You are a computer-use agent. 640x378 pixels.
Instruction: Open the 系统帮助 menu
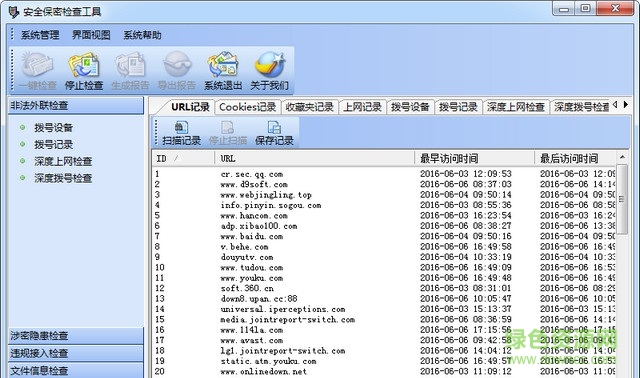click(x=142, y=35)
